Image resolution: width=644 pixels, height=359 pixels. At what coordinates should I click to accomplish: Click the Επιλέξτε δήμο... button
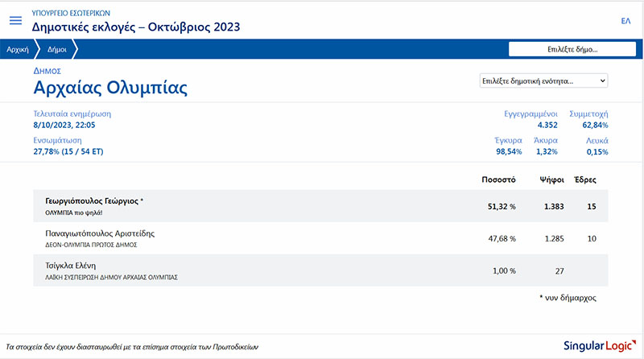tap(572, 49)
